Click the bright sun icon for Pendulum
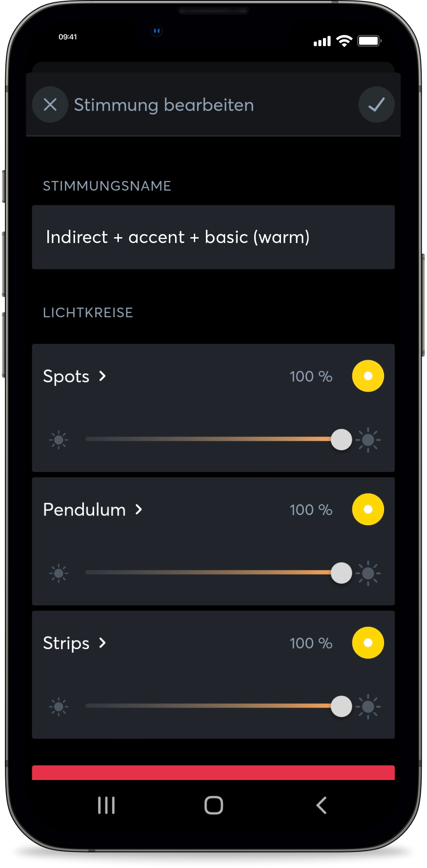Viewport: 427px width, 868px height. [368, 573]
